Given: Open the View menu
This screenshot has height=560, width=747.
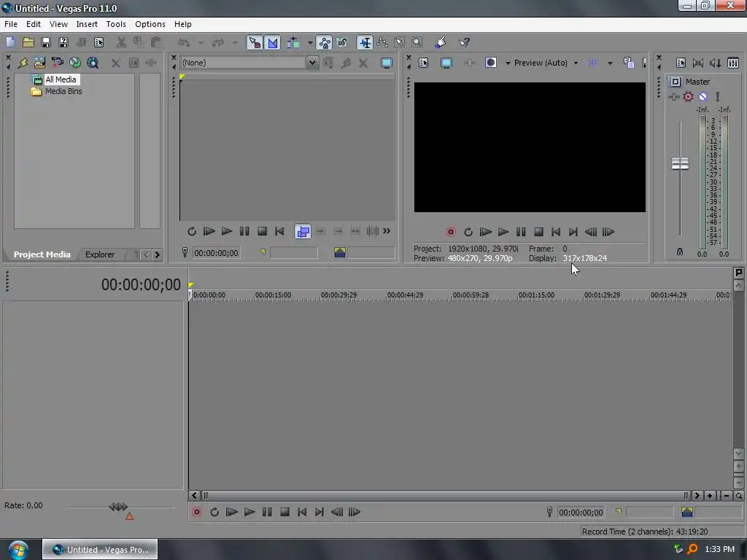Looking at the screenshot, I should (58, 24).
